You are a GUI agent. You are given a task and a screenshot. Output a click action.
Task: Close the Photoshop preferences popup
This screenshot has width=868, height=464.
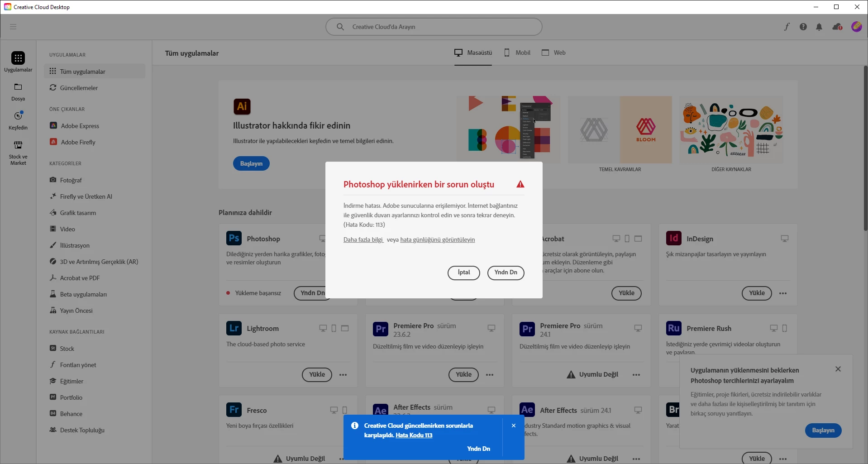click(838, 369)
